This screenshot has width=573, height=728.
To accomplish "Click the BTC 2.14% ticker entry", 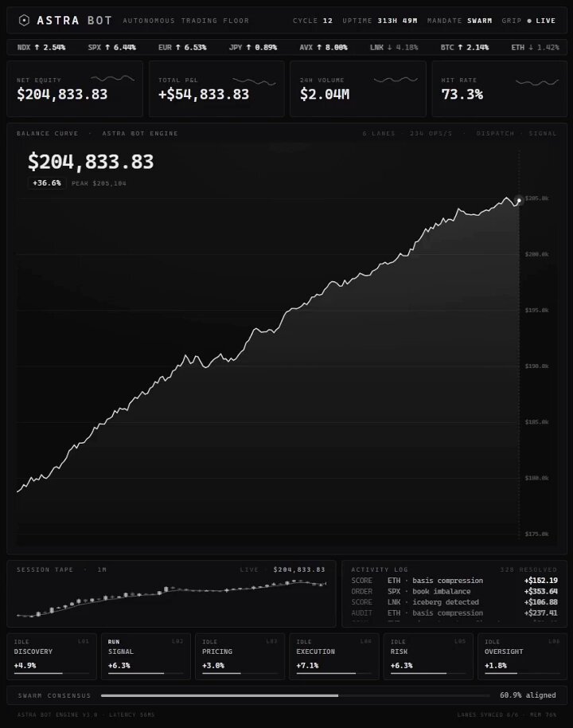I will coord(465,47).
